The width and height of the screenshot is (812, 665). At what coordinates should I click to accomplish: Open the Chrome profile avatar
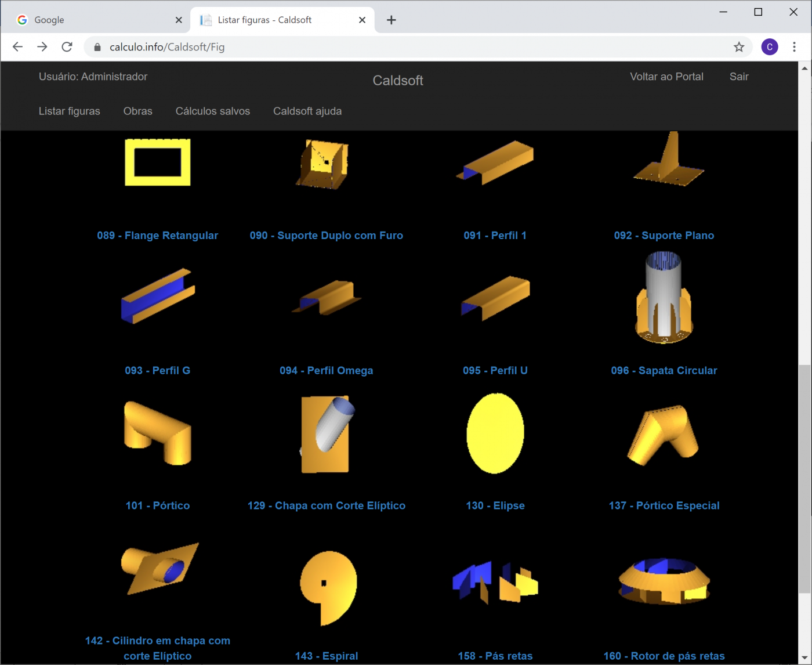click(x=770, y=47)
